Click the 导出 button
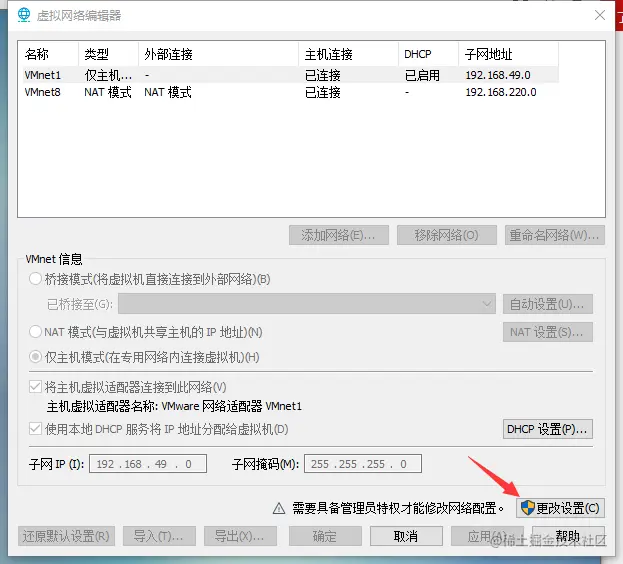 (240, 536)
